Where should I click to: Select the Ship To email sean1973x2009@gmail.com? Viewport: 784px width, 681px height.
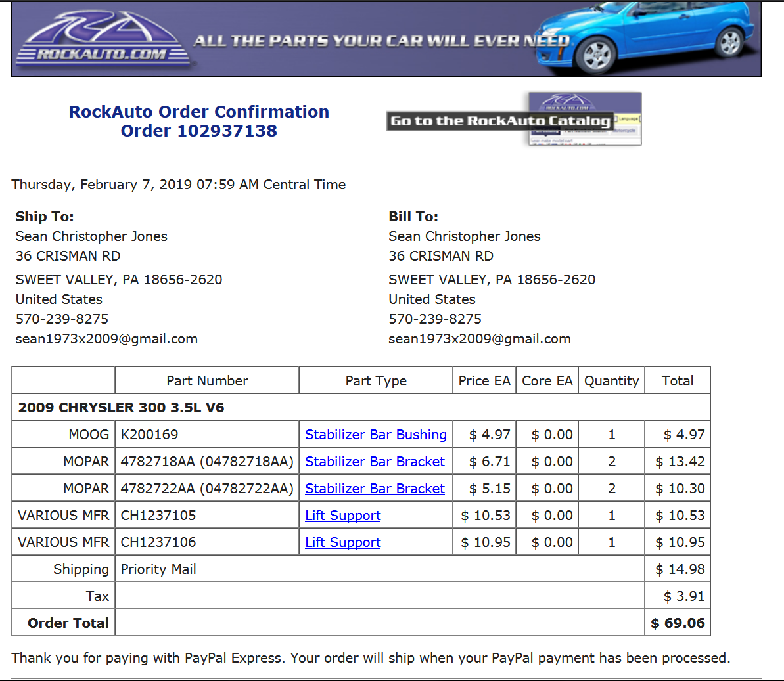[x=106, y=339]
